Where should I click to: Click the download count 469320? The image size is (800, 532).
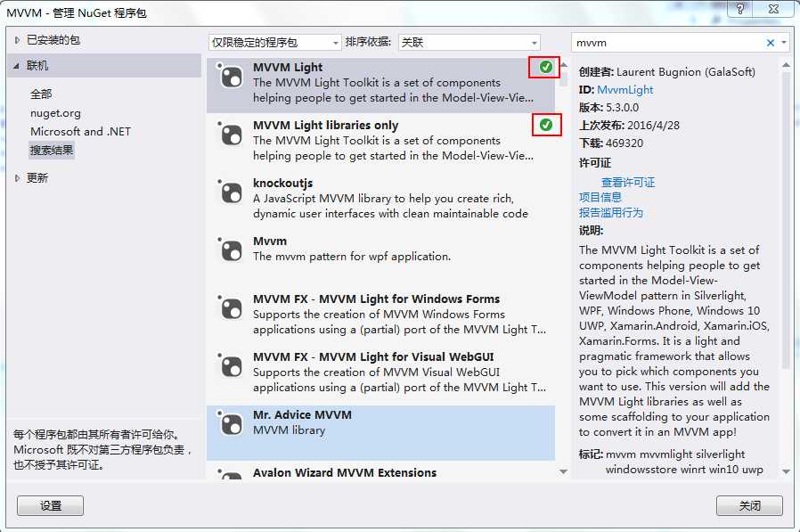pyautogui.click(x=624, y=143)
